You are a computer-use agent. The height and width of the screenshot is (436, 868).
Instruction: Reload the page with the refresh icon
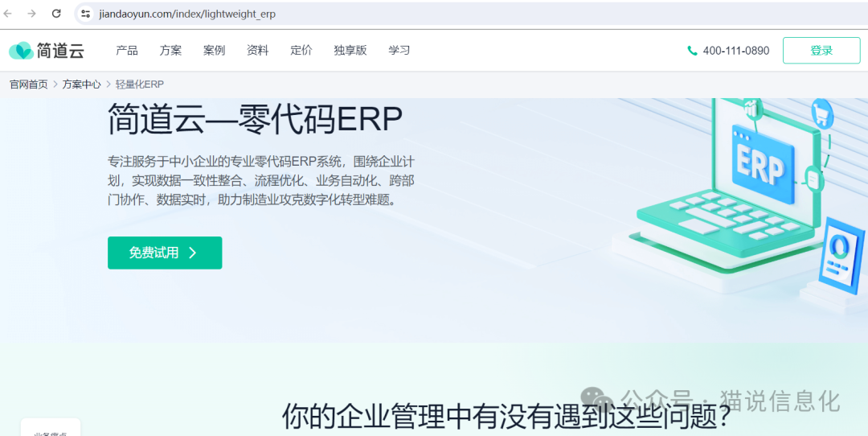[x=56, y=14]
